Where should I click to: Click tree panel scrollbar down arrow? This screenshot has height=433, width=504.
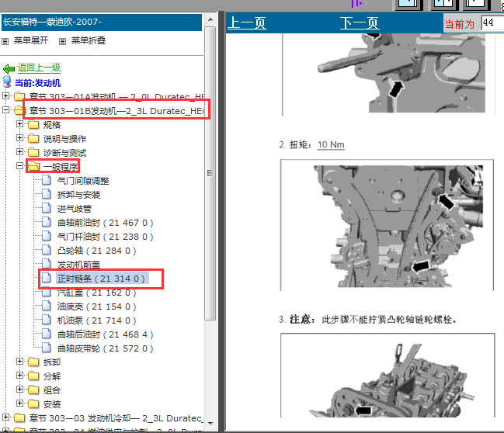210,423
